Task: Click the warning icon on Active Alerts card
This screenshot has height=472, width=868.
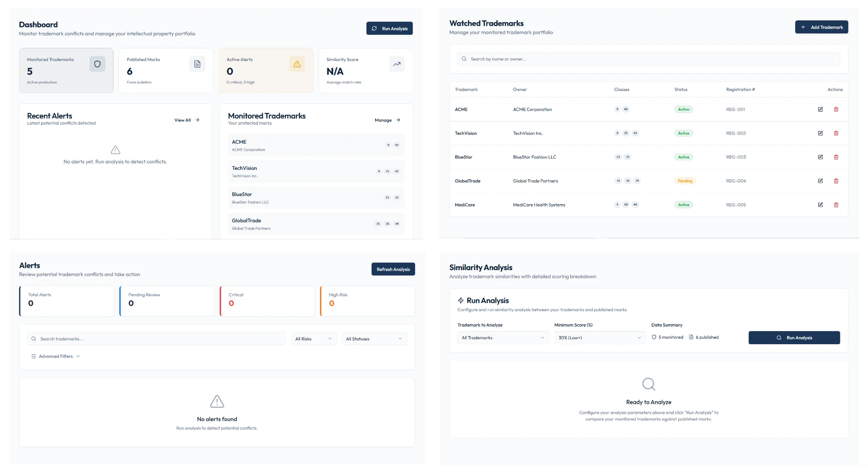Action: (297, 64)
